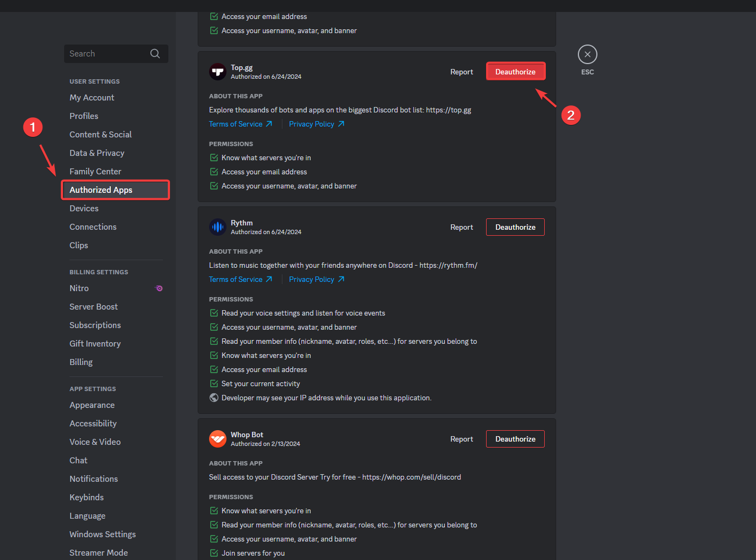Open My Account settings

(92, 97)
